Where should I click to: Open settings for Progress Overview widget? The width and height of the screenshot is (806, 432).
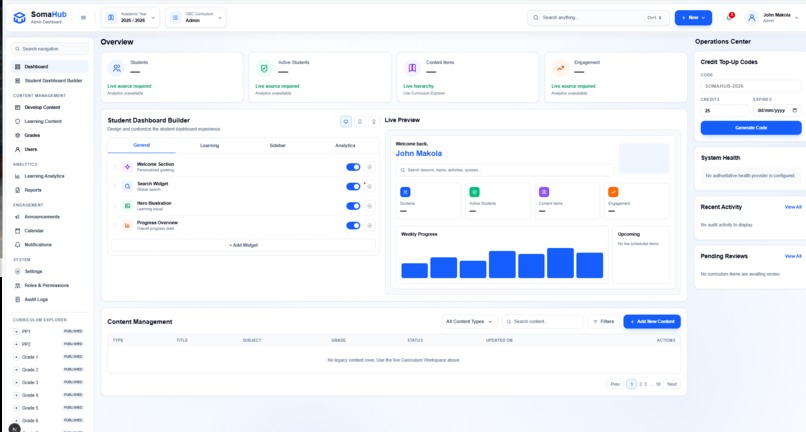[x=369, y=226]
